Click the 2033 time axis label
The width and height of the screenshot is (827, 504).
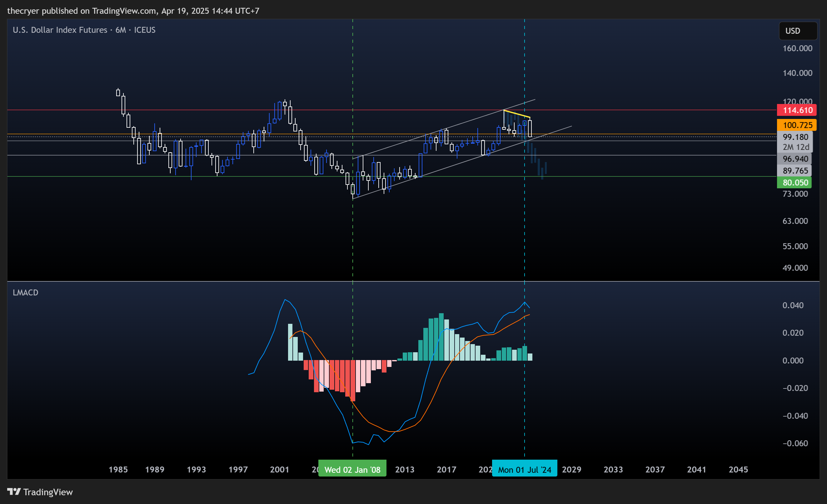pyautogui.click(x=613, y=469)
